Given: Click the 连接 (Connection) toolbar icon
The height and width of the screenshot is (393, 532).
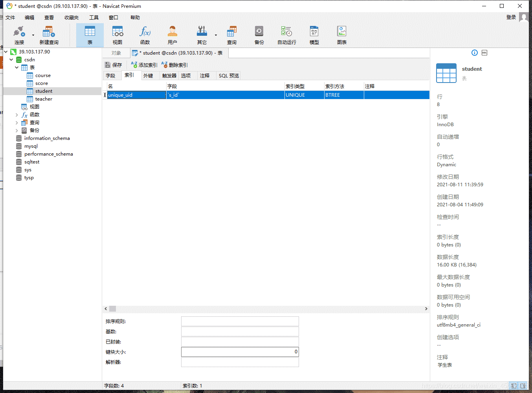Looking at the screenshot, I should (x=19, y=35).
